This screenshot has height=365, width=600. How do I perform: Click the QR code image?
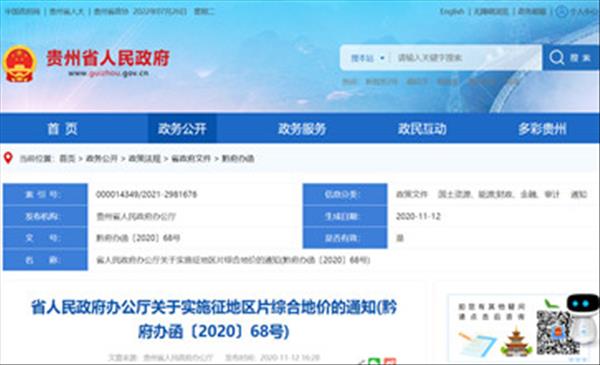point(557,332)
